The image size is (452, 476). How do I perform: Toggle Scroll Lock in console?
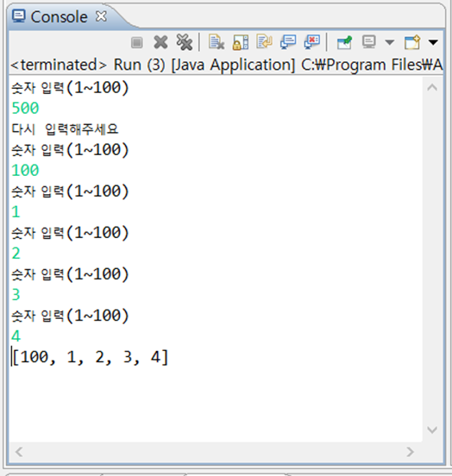tap(241, 42)
